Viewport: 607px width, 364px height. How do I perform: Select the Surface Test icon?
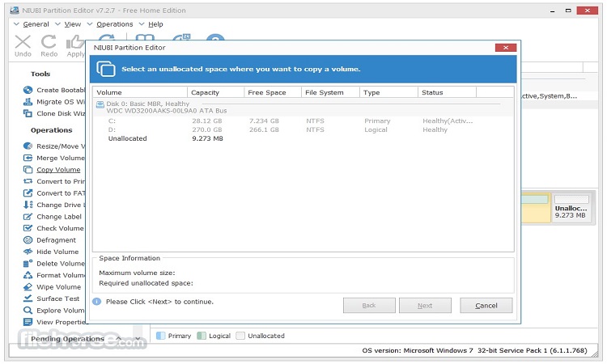(28, 298)
